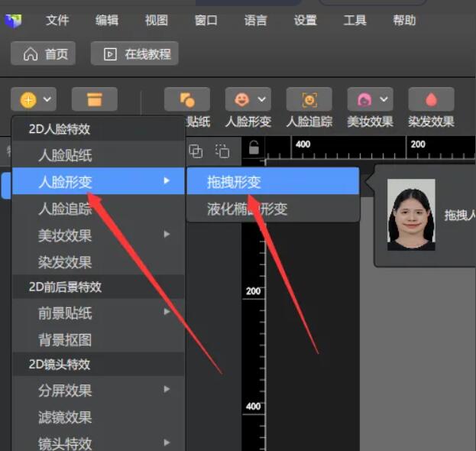Open the 文件 menu in menu bar
The height and width of the screenshot is (451, 476).
pyautogui.click(x=57, y=21)
